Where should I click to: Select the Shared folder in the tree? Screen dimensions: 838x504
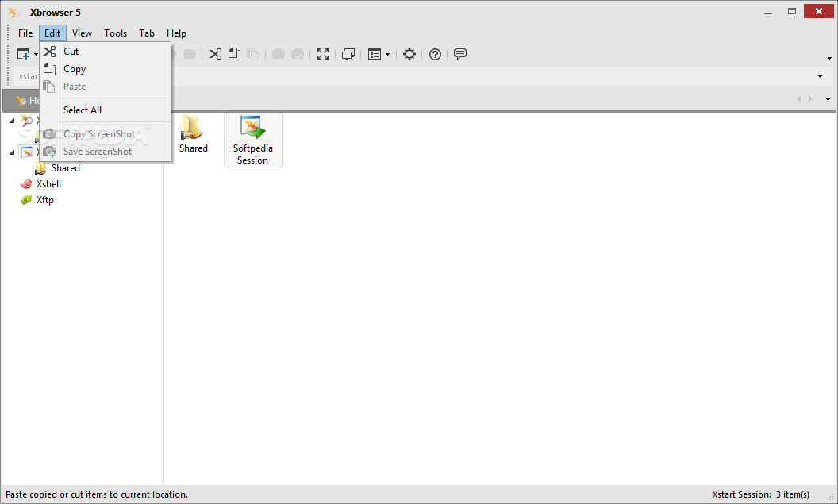pos(58,168)
